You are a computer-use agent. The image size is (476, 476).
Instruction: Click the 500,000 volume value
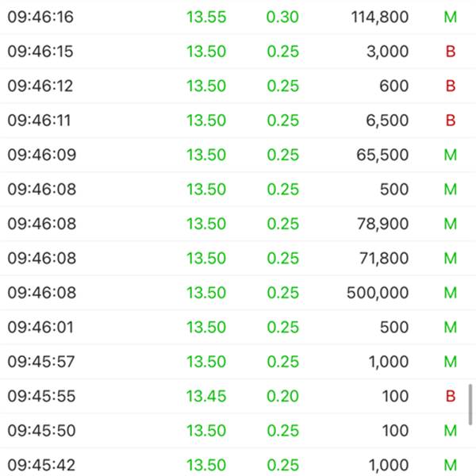378,293
